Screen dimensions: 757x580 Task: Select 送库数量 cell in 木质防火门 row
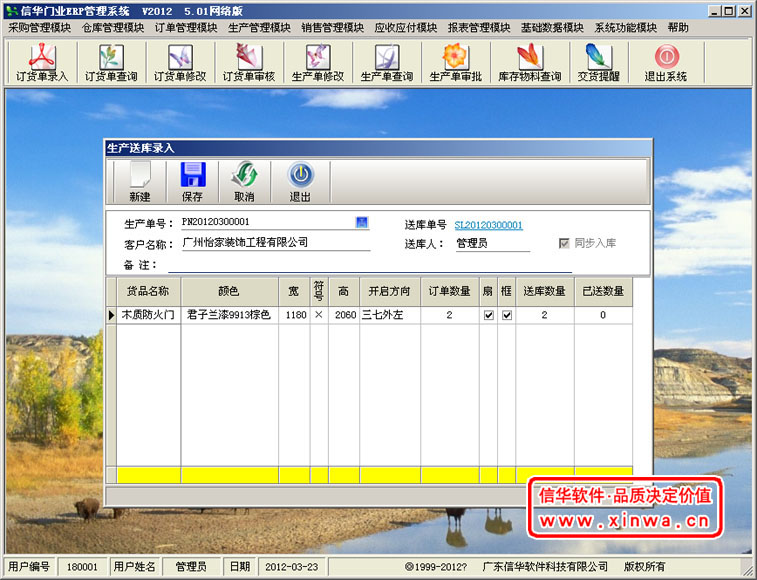(x=545, y=315)
